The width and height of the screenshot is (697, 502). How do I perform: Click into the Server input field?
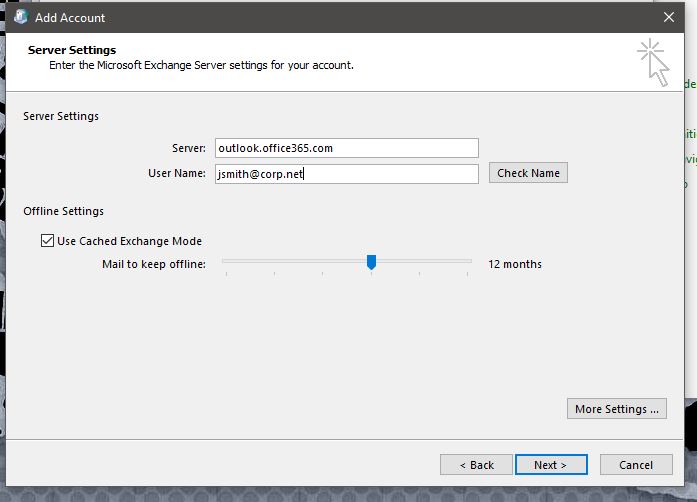pos(347,148)
